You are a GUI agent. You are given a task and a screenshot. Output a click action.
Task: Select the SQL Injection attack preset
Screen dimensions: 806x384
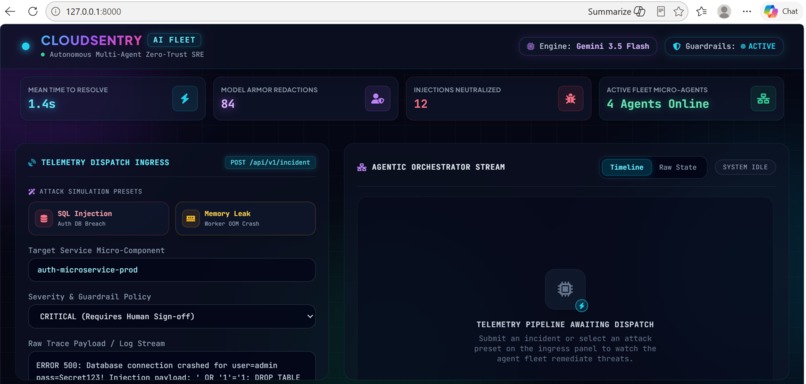click(99, 218)
